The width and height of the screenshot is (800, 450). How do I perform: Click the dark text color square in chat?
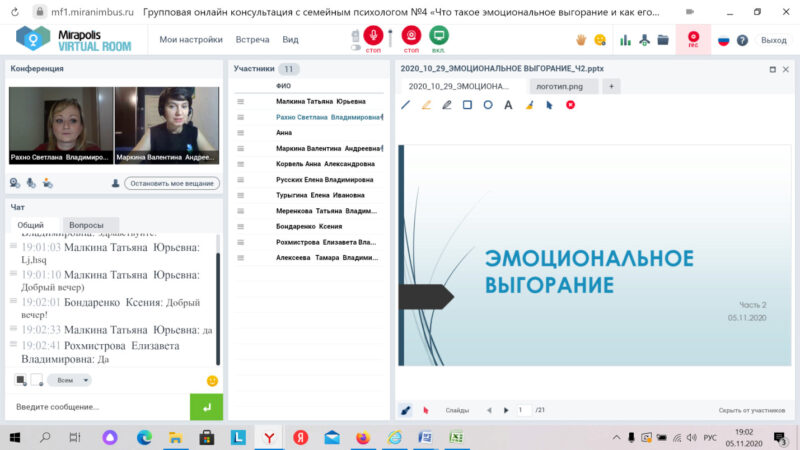point(20,380)
